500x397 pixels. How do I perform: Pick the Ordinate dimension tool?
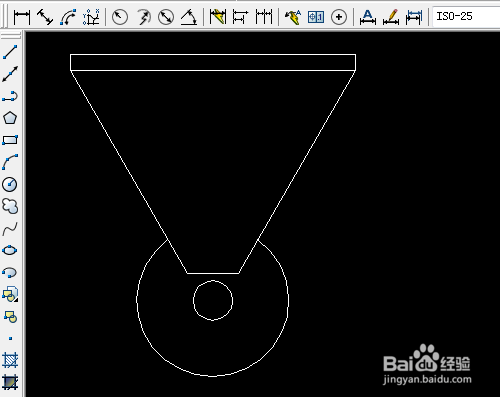pyautogui.click(x=91, y=17)
